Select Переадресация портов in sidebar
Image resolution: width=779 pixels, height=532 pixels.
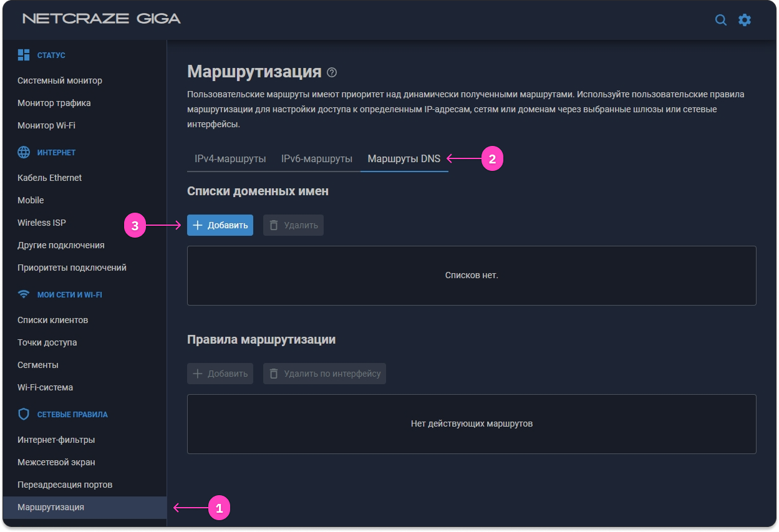65,485
